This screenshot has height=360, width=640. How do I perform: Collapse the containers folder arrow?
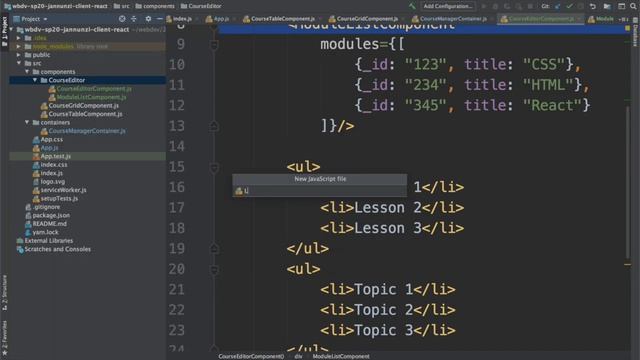tap(27, 122)
